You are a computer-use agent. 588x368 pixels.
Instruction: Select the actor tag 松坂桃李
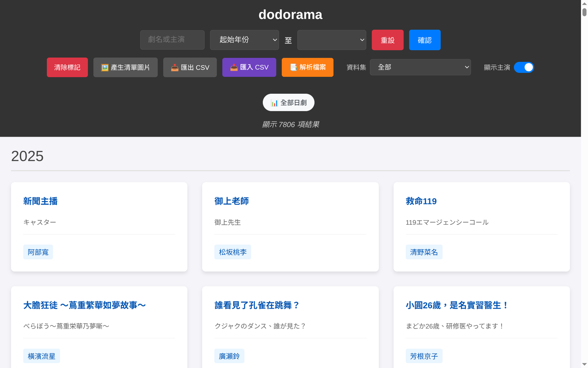233,252
